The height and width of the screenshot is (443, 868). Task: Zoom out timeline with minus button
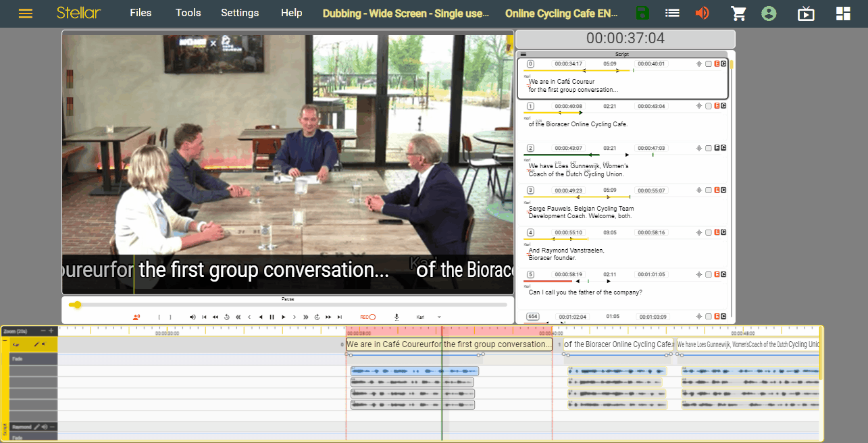tap(43, 331)
